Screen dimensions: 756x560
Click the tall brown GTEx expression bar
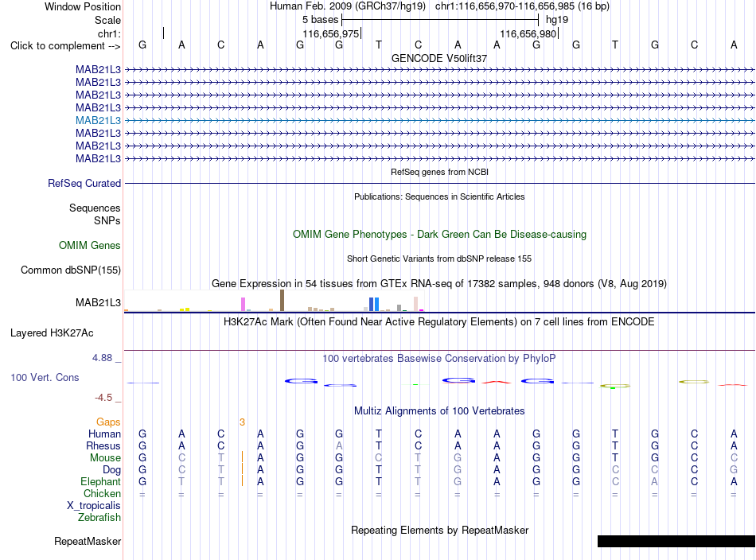pyautogui.click(x=282, y=300)
